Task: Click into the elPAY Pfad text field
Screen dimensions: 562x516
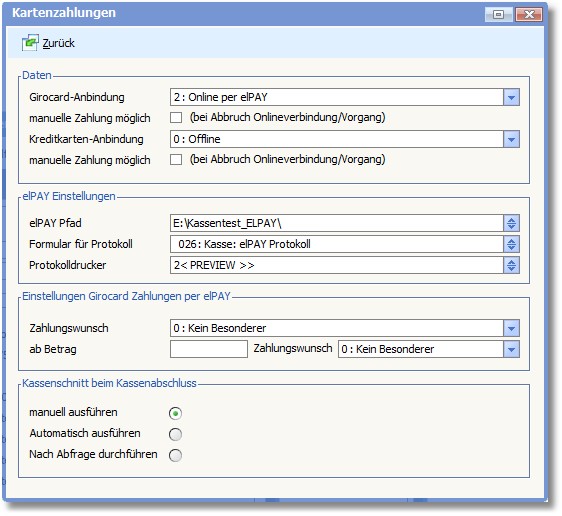Action: tap(337, 223)
